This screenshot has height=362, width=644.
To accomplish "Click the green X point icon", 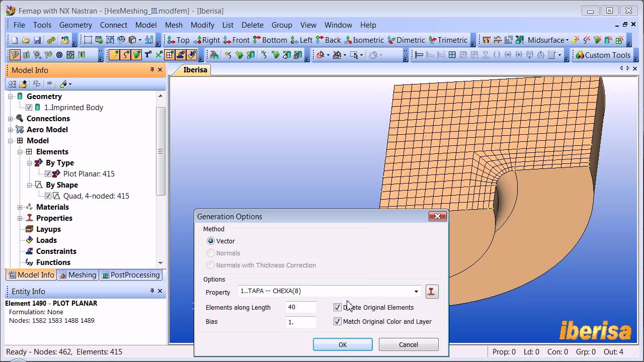I will 159,55.
